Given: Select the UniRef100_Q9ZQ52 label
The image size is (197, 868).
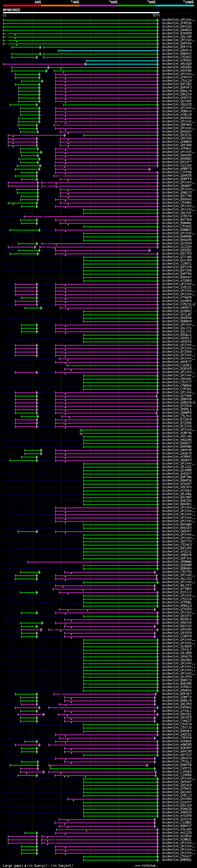Looking at the screenshot, I should pyautogui.click(x=177, y=250).
